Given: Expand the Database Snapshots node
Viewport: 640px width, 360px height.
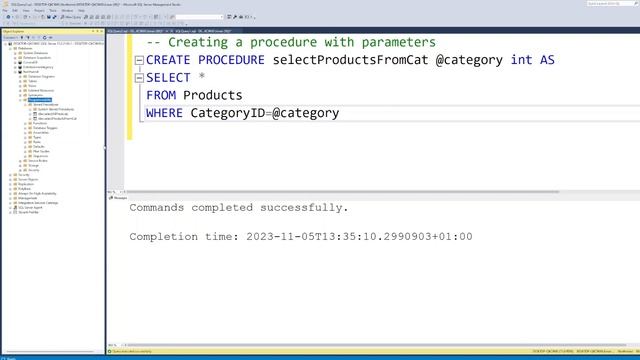Looking at the screenshot, I should [15, 58].
